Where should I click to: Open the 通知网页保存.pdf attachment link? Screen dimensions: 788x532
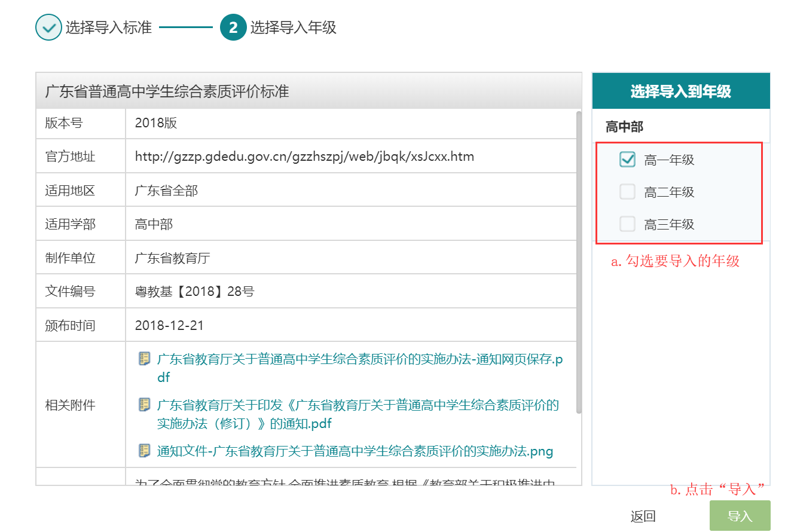(x=360, y=368)
